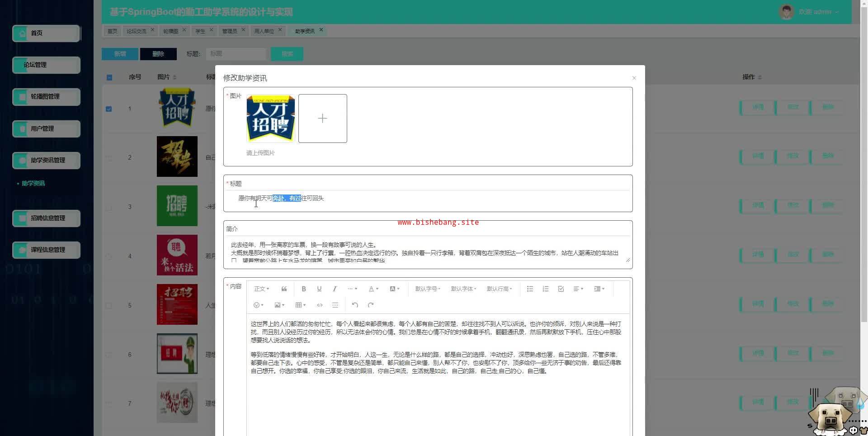Open more text styles dropdown

click(x=352, y=289)
